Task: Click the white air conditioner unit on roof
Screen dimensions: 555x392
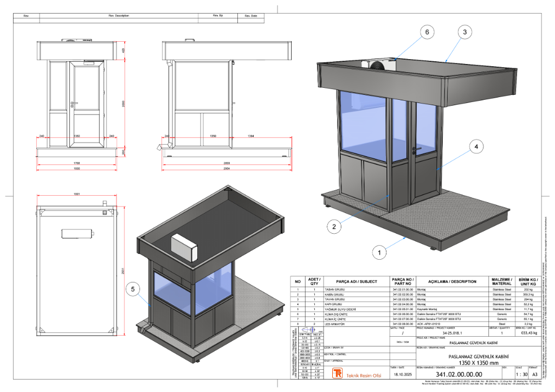Action: click(x=184, y=247)
